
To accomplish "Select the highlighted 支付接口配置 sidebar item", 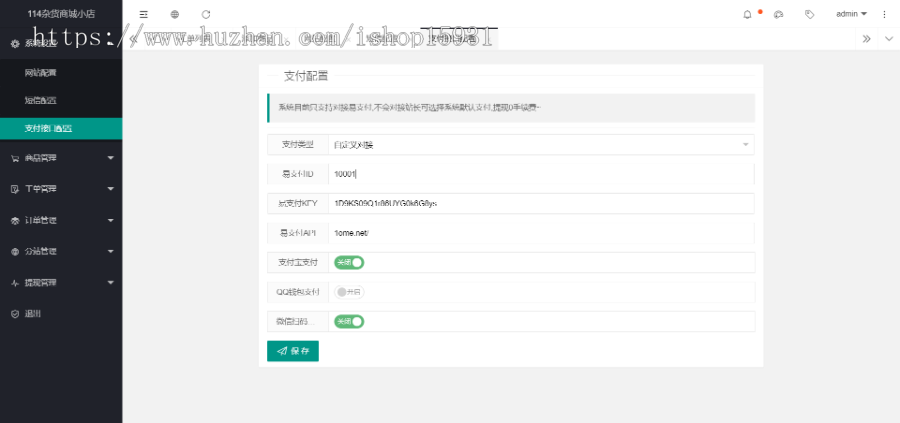I will click(x=61, y=129).
